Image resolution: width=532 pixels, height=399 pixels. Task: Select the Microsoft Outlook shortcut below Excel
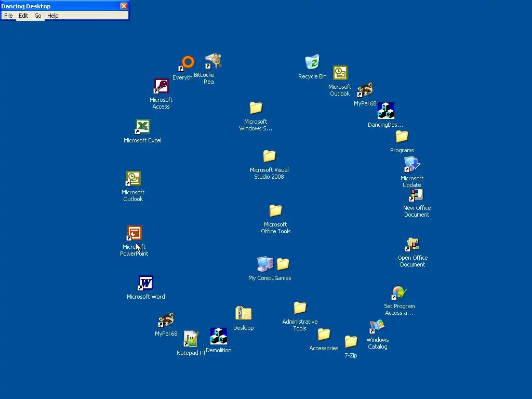(133, 179)
